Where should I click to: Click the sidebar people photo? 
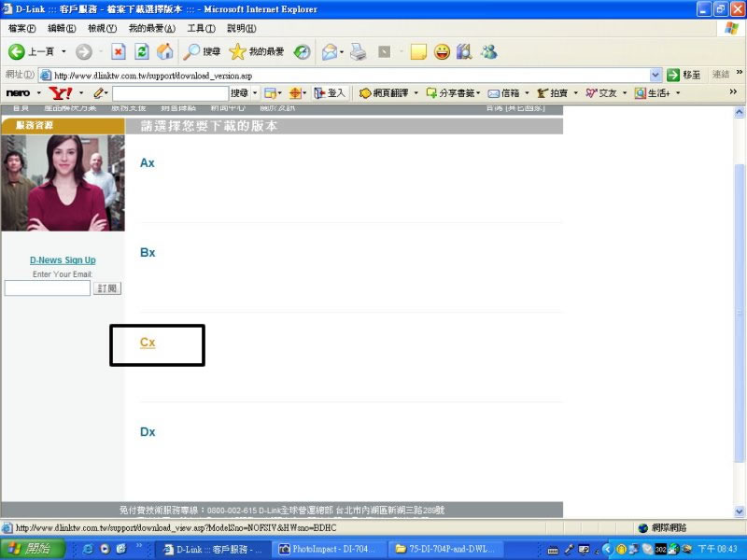point(63,183)
